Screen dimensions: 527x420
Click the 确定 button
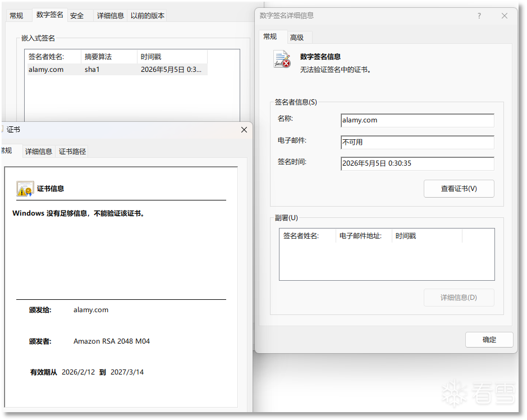489,340
